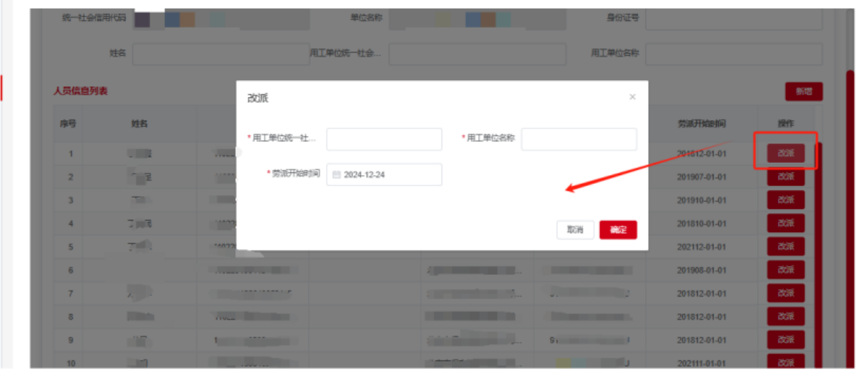
Task: Click the highlighted 改派 button in row 1
Action: click(x=785, y=153)
